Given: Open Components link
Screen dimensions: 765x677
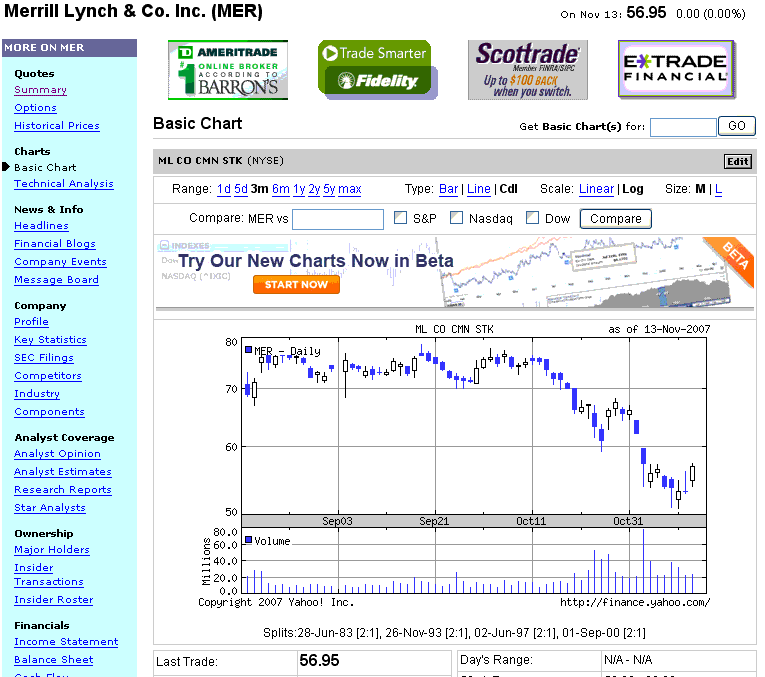Looking at the screenshot, I should coord(49,412).
